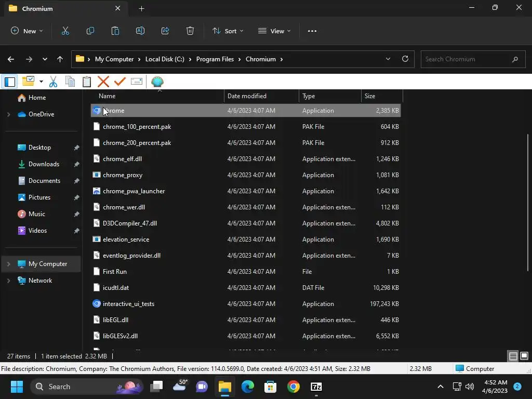532x399 pixels.
Task: Click Program Files in the breadcrumb path
Action: click(x=215, y=59)
